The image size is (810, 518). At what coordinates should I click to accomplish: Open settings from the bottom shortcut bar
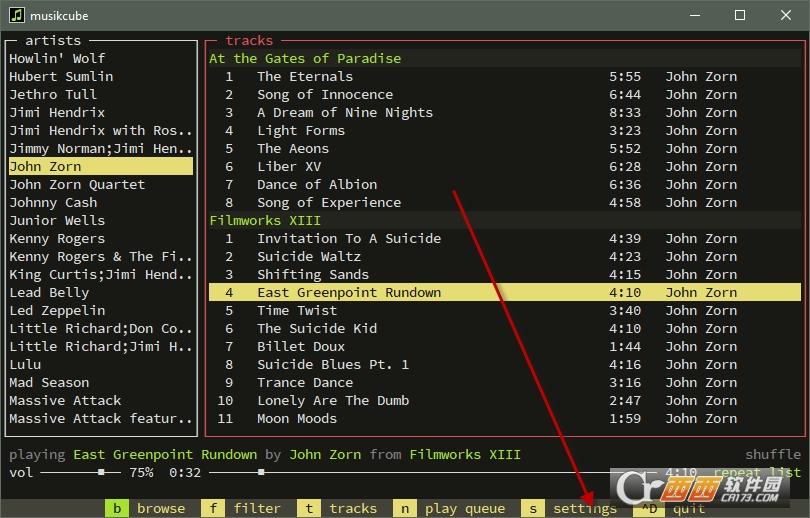tap(569, 508)
